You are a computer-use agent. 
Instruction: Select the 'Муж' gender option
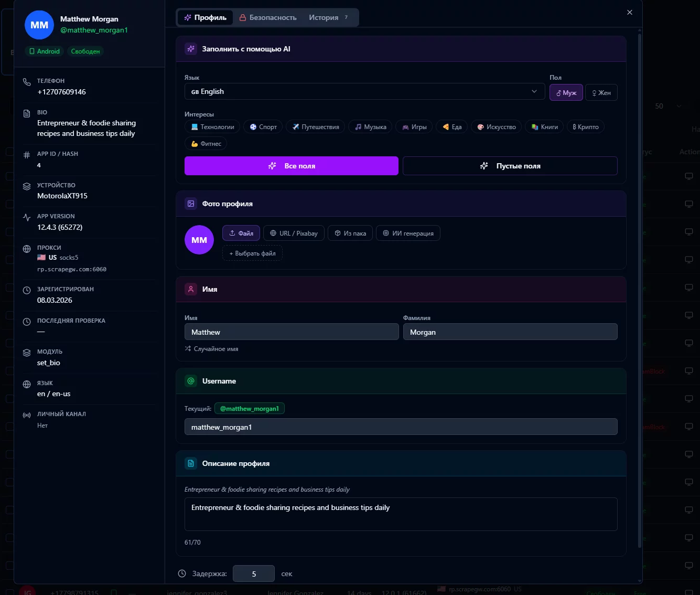[566, 93]
